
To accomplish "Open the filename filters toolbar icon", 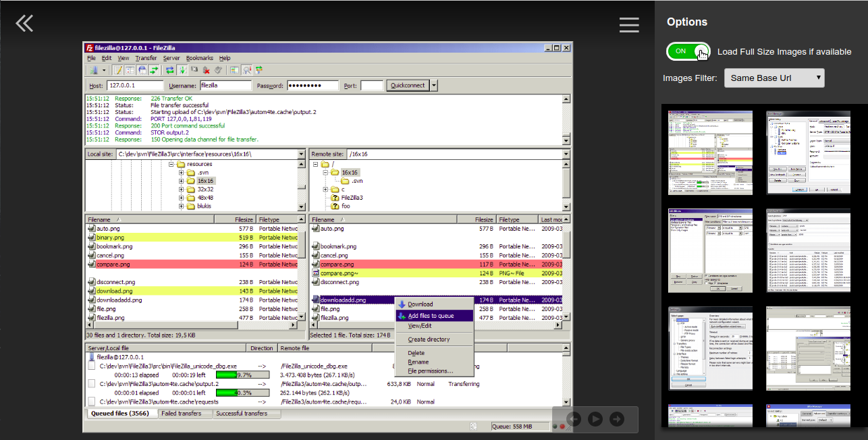I will pos(234,70).
